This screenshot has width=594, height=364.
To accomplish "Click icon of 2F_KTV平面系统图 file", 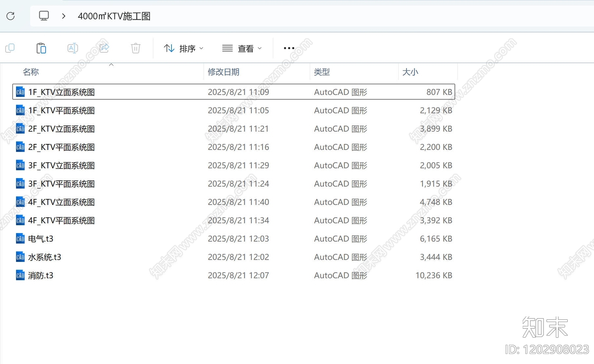I will 20,147.
